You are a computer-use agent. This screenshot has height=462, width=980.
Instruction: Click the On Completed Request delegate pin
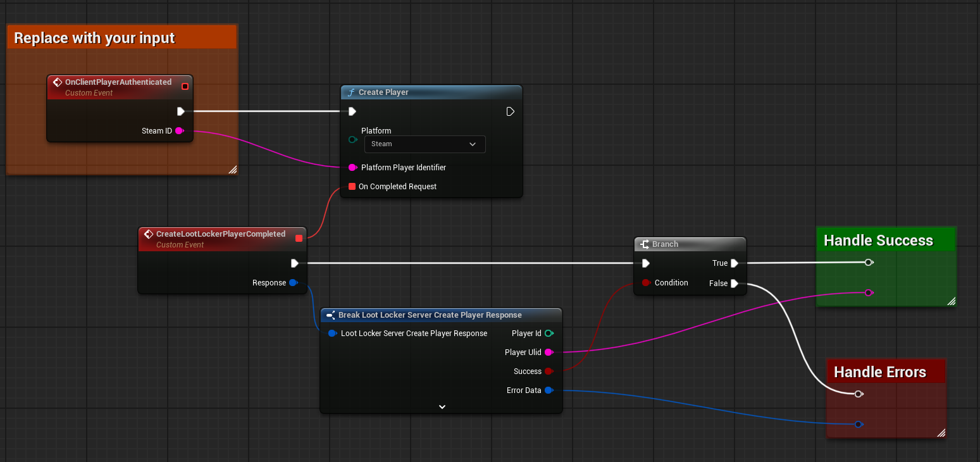coord(352,187)
